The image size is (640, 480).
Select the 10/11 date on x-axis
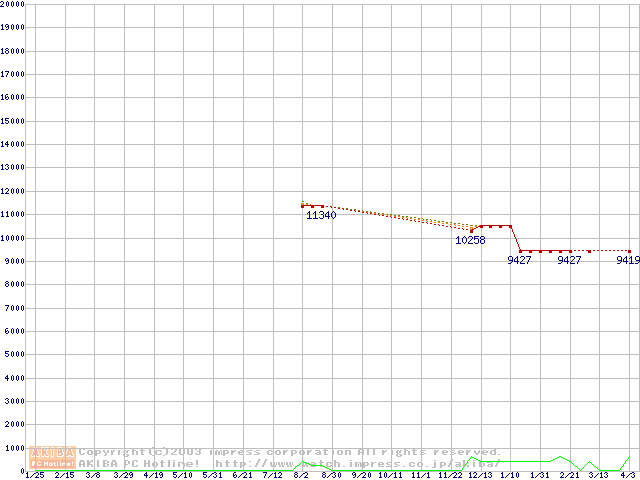390,475
